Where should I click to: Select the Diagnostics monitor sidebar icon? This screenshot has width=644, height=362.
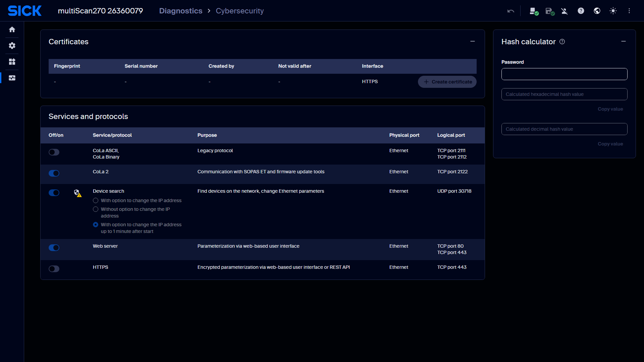(x=12, y=78)
